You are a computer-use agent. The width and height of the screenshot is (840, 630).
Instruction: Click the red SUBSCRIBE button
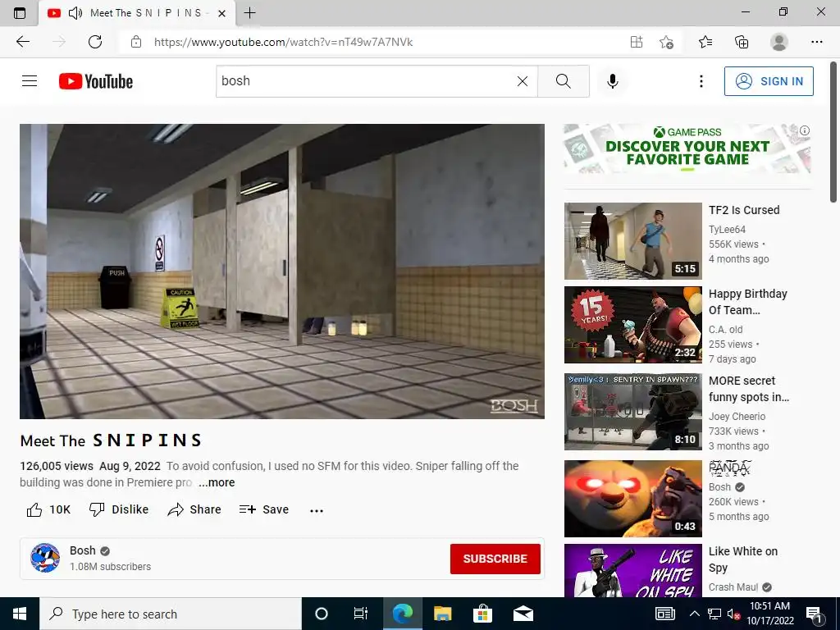(x=495, y=559)
